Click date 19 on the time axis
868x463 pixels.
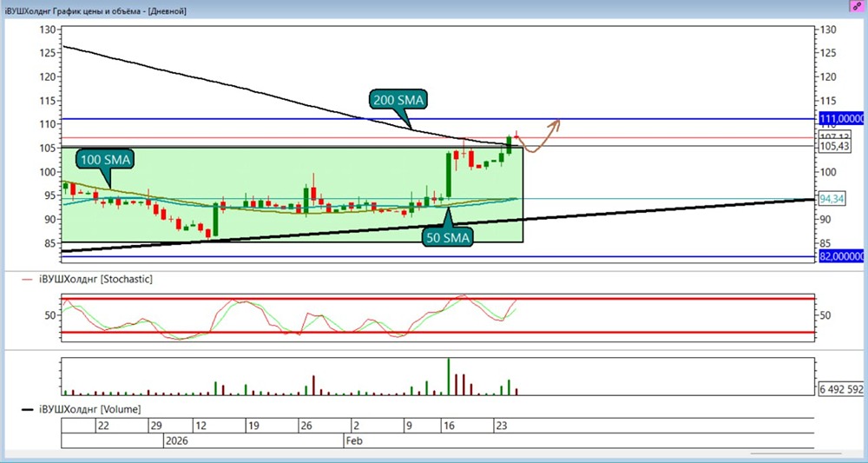(253, 426)
